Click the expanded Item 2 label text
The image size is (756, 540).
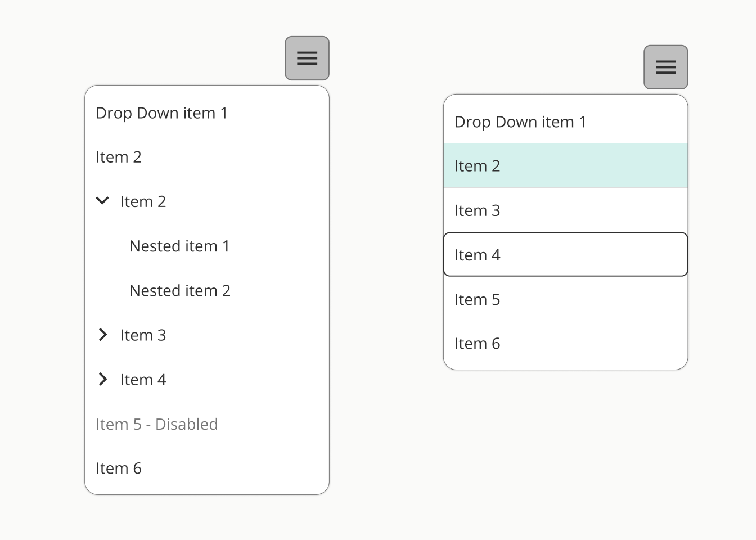coord(143,202)
